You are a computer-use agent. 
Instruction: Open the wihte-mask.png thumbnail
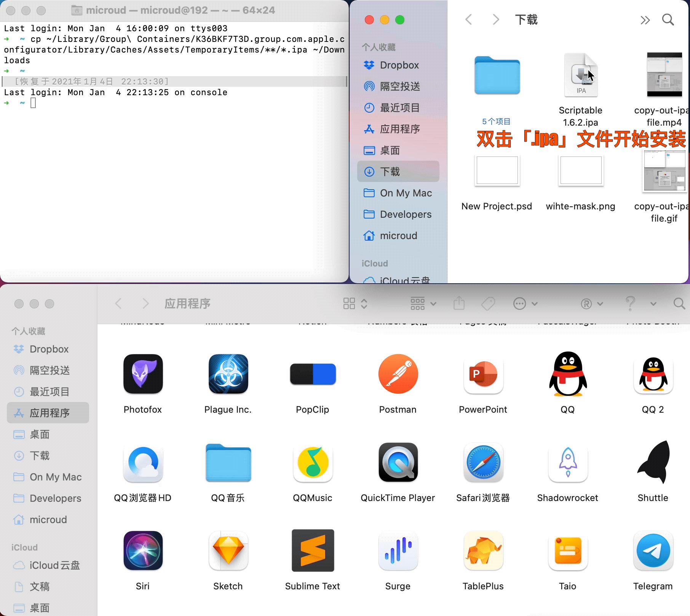point(581,170)
